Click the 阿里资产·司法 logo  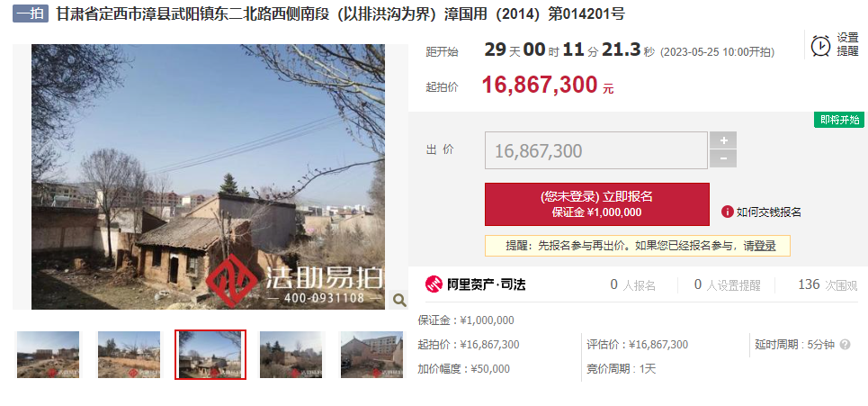(476, 284)
